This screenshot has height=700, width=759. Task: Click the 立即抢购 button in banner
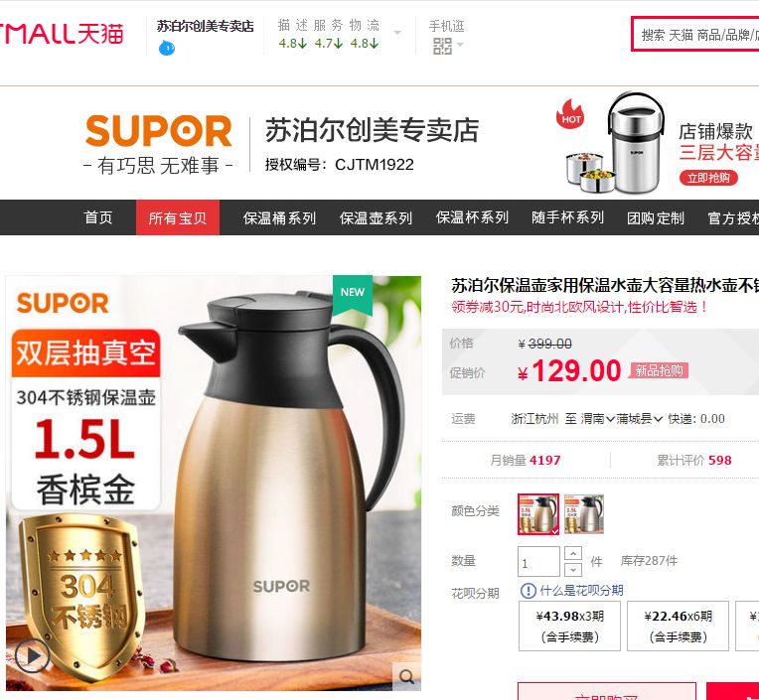coord(708,178)
